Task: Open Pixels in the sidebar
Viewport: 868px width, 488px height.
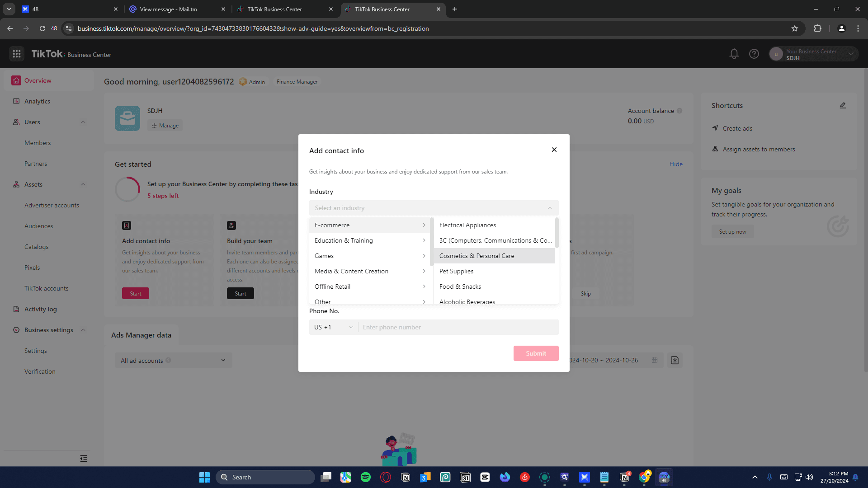Action: (x=32, y=267)
